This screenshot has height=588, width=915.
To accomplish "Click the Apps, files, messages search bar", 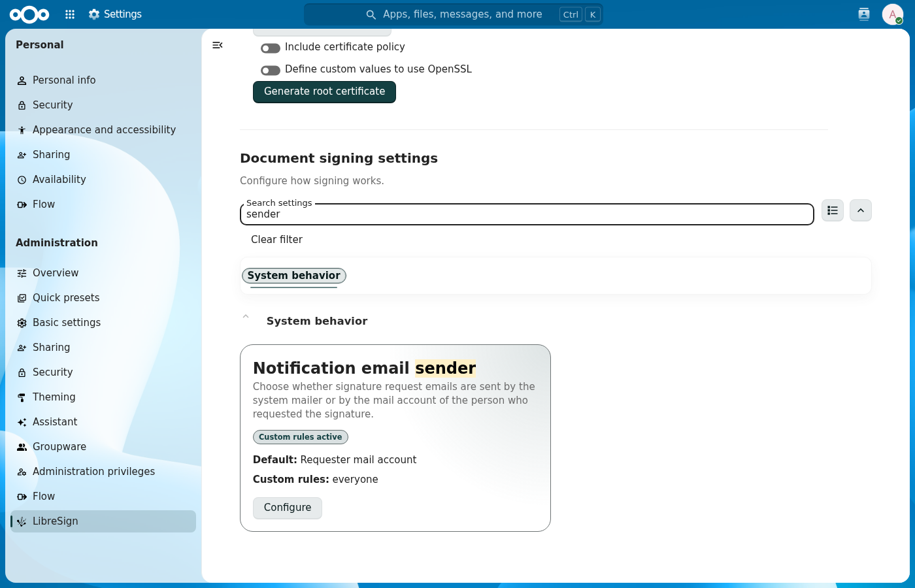I will click(x=454, y=14).
